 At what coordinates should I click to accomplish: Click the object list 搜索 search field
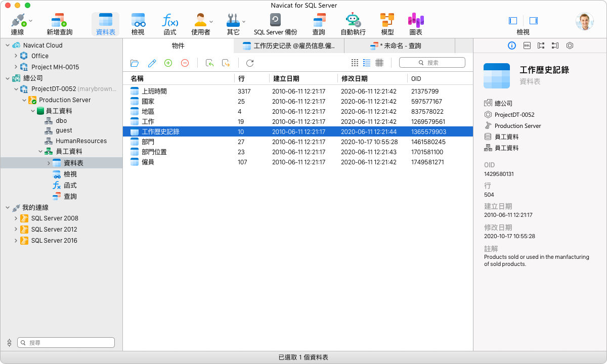(432, 63)
